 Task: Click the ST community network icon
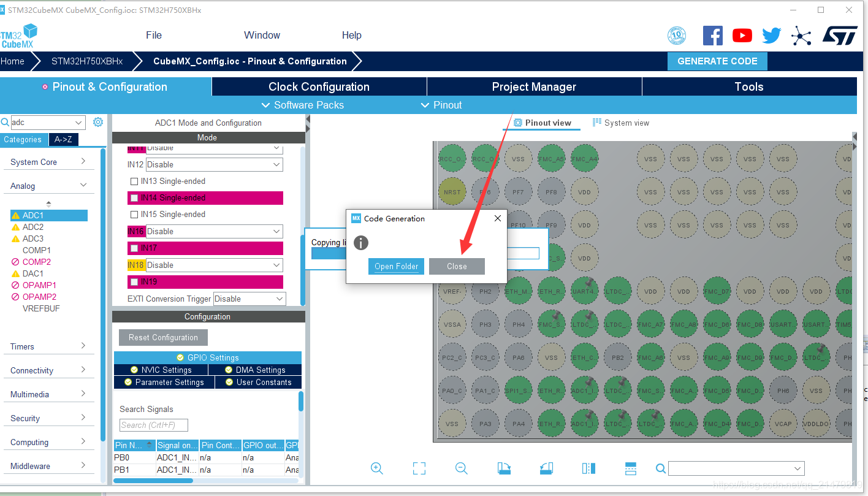801,36
